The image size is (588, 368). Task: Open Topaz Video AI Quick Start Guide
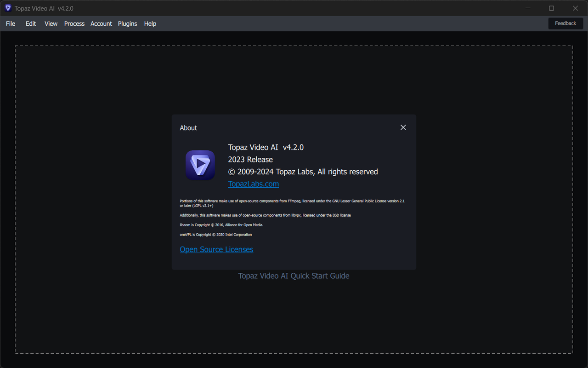[294, 276]
